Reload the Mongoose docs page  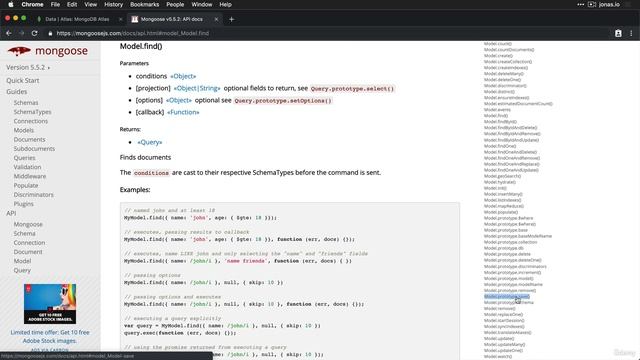[35, 33]
